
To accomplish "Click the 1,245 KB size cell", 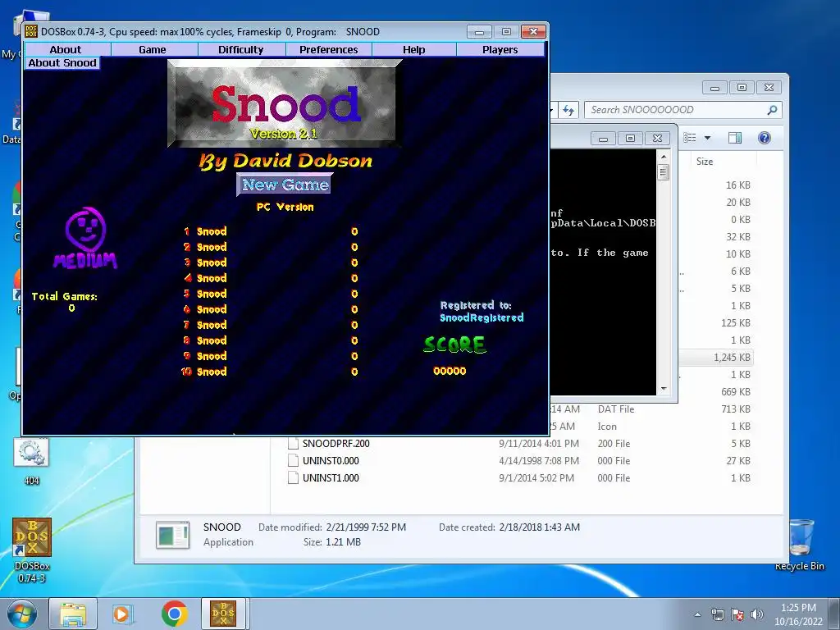I will click(x=732, y=358).
